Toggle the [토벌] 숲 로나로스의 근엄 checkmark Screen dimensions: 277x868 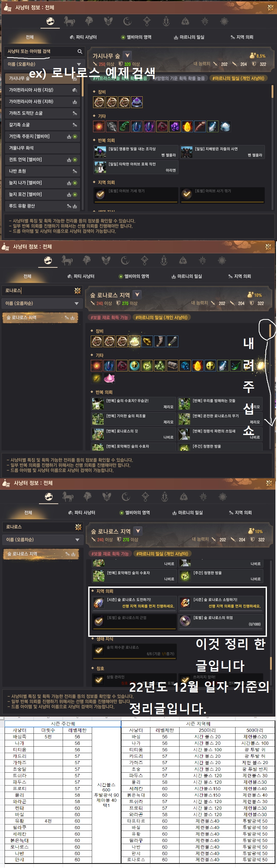tap(99, 621)
